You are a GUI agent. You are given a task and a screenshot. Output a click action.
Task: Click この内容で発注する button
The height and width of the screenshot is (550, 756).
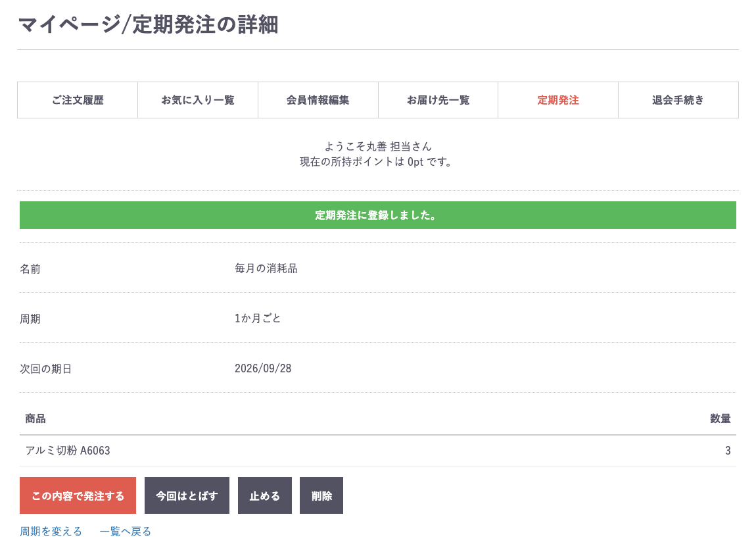pos(78,495)
